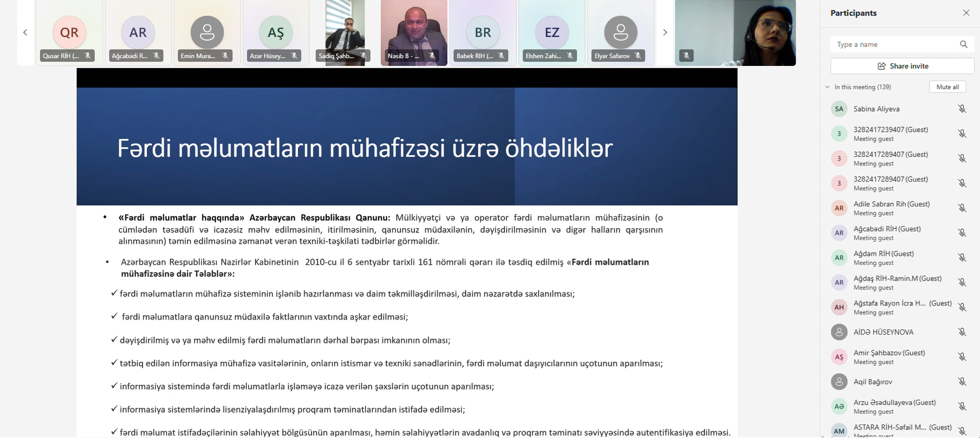Viewport: 980px width, 438px height.
Task: Click mic icon on Azər Hüsey... tile
Action: 294,56
